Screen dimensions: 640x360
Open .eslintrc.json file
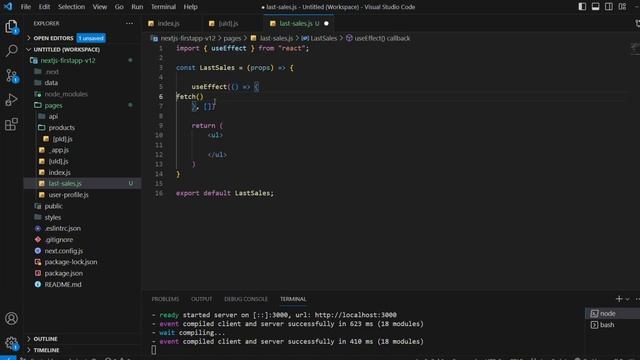click(62, 229)
